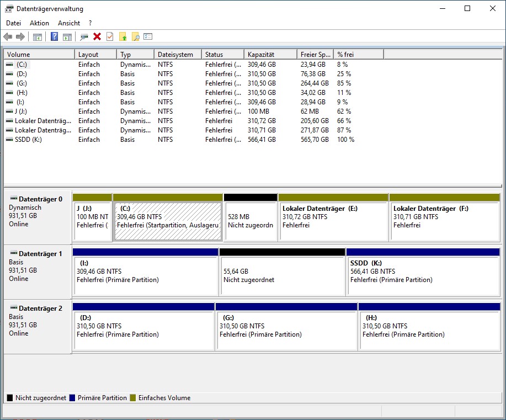Click the magnifier search toolbar icon

[x=135, y=37]
